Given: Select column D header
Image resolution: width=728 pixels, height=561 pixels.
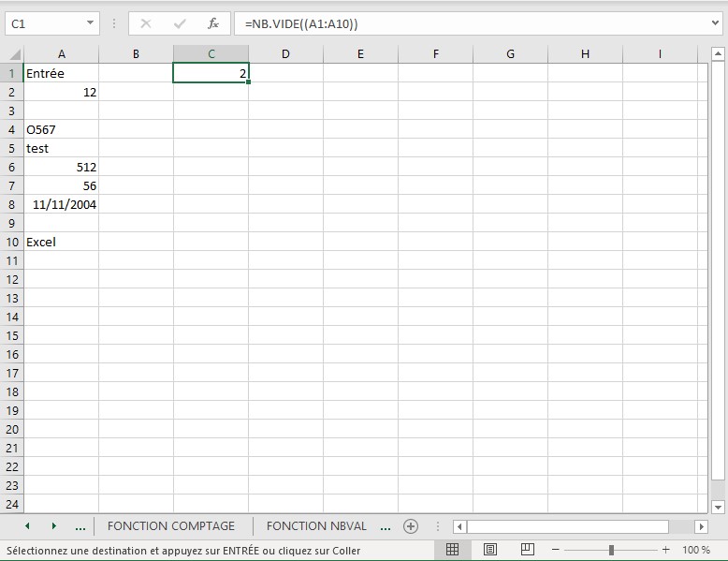Looking at the screenshot, I should (286, 54).
